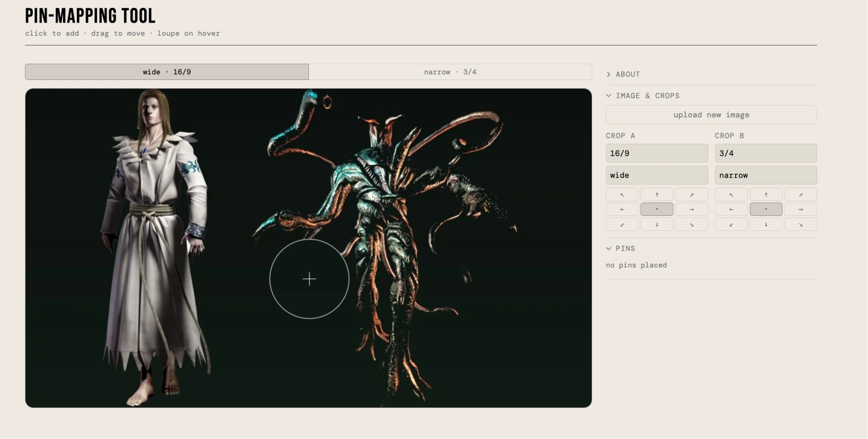The width and height of the screenshot is (868, 439).
Task: Expand the ABOUT section
Action: 711,74
